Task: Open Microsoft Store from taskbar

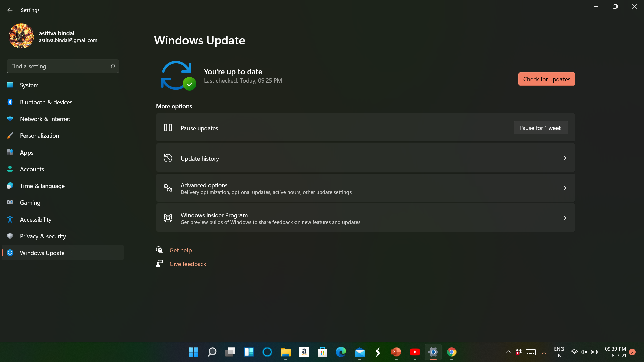Action: (x=322, y=352)
